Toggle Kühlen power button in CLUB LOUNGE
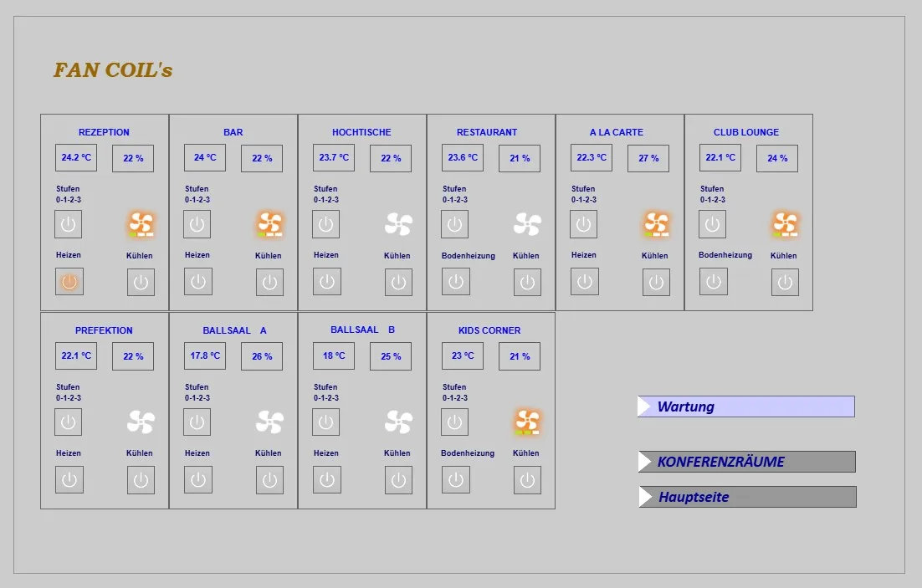Image resolution: width=922 pixels, height=588 pixels. click(785, 283)
